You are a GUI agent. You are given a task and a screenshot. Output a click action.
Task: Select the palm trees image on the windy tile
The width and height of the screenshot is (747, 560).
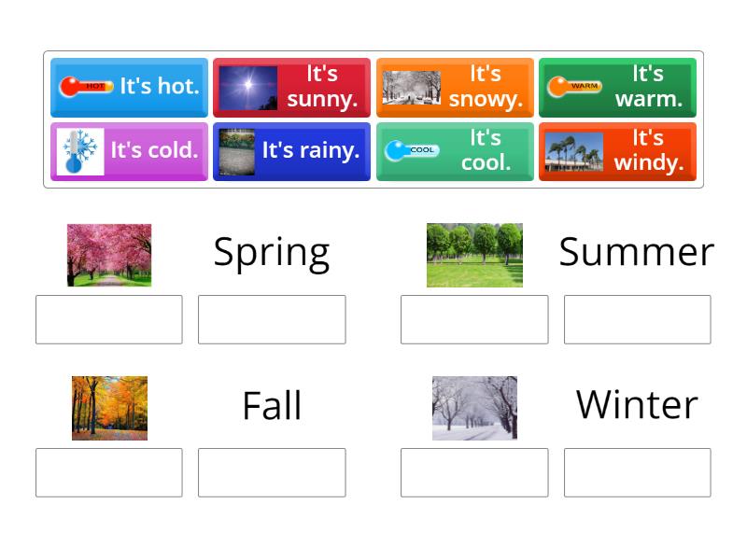click(x=572, y=151)
